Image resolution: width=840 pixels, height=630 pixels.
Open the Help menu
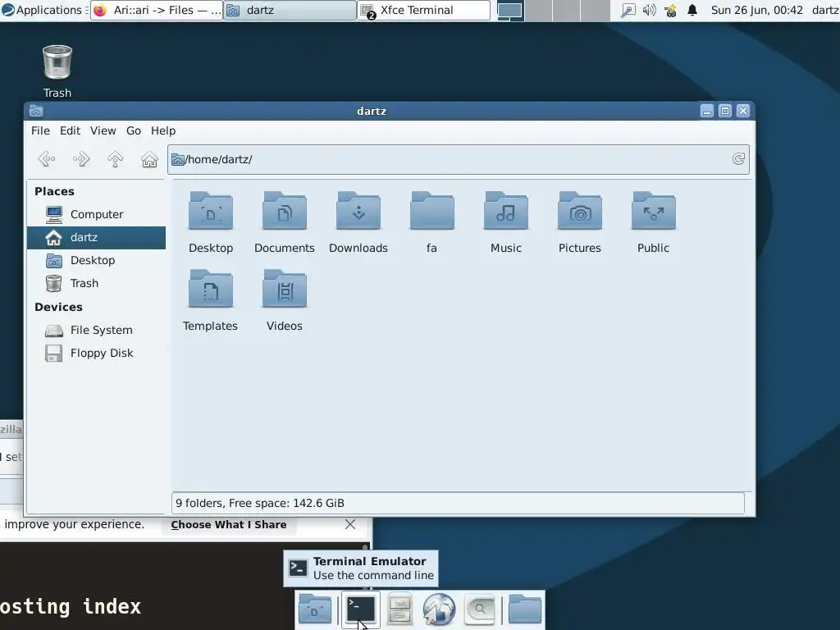[163, 130]
